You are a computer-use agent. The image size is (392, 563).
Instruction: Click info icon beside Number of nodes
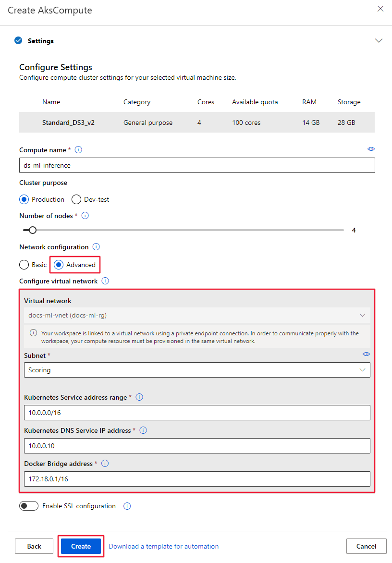(85, 216)
